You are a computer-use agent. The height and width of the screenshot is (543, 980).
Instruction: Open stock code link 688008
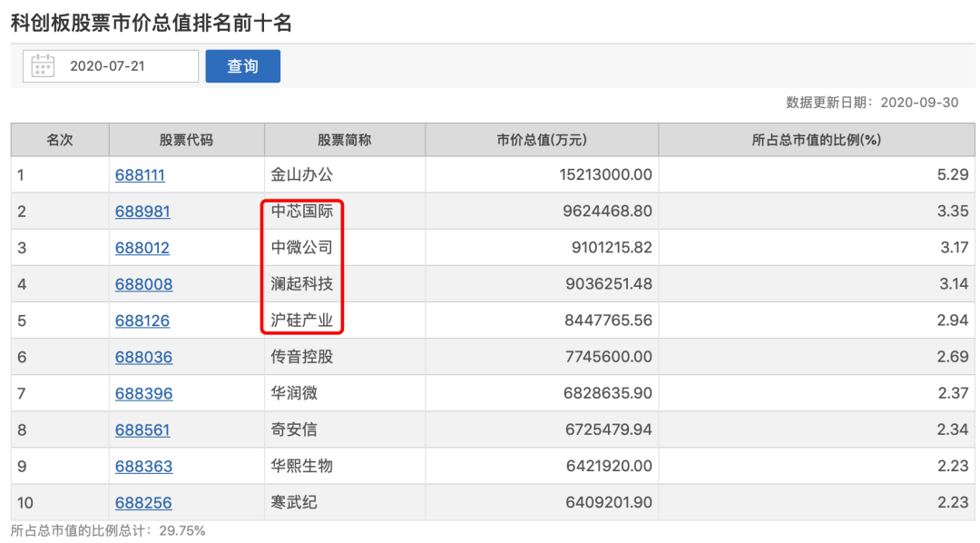[143, 284]
